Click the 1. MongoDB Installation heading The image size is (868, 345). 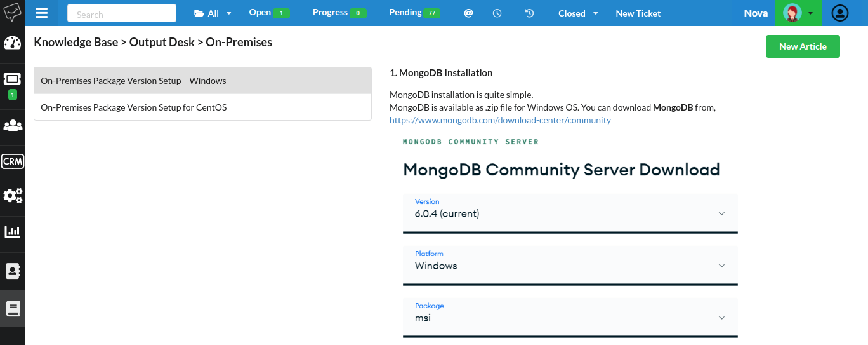(x=441, y=72)
